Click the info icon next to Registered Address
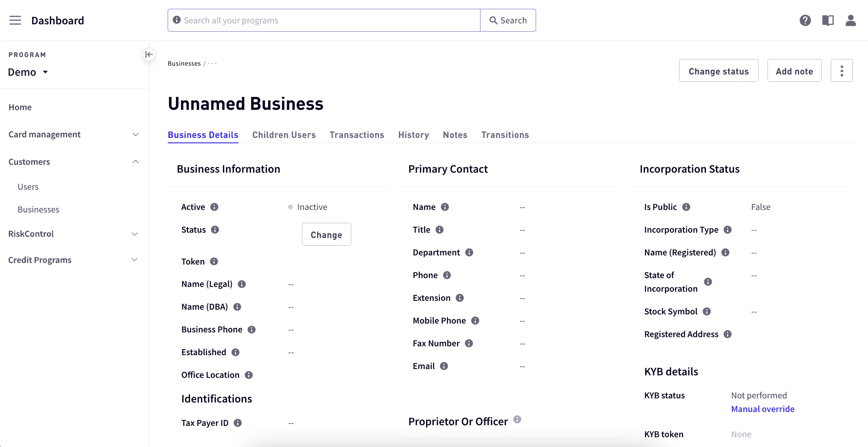Screen dimensions: 868x447 (728, 334)
